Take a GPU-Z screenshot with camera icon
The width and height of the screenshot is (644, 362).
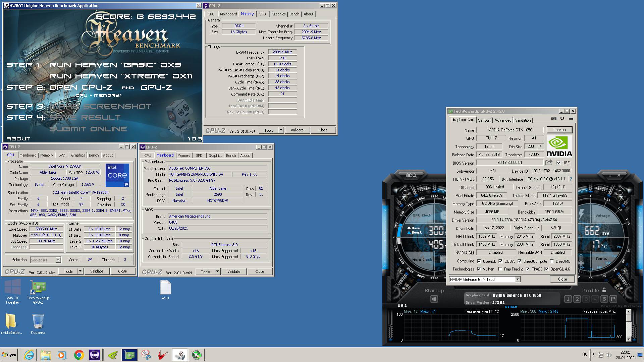[x=553, y=119]
